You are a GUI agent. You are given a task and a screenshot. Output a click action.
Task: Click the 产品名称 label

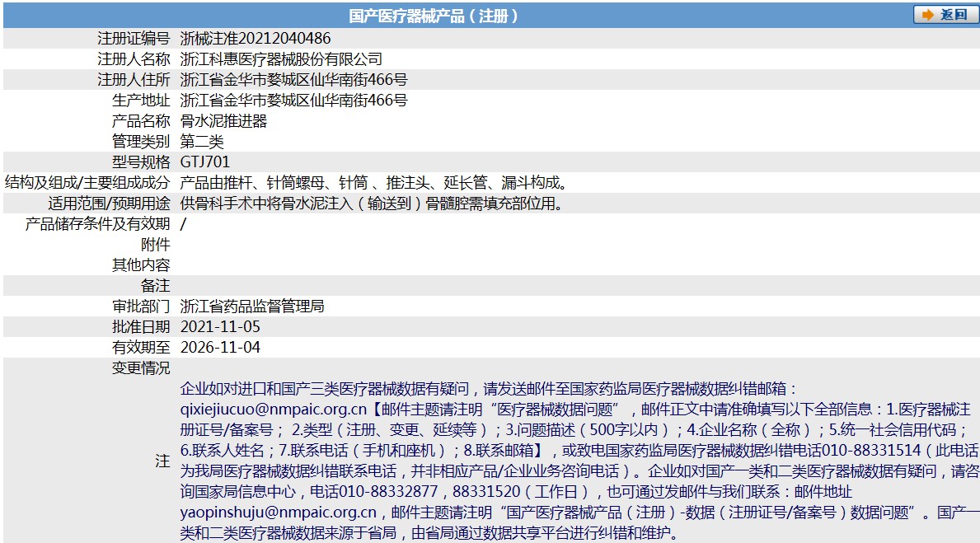pos(141,121)
